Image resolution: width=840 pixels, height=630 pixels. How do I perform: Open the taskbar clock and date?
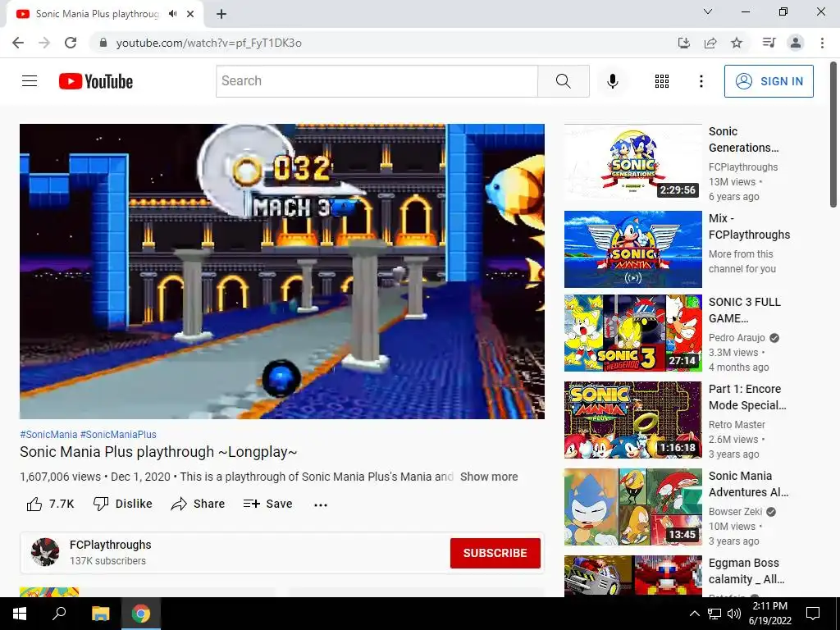(x=769, y=614)
